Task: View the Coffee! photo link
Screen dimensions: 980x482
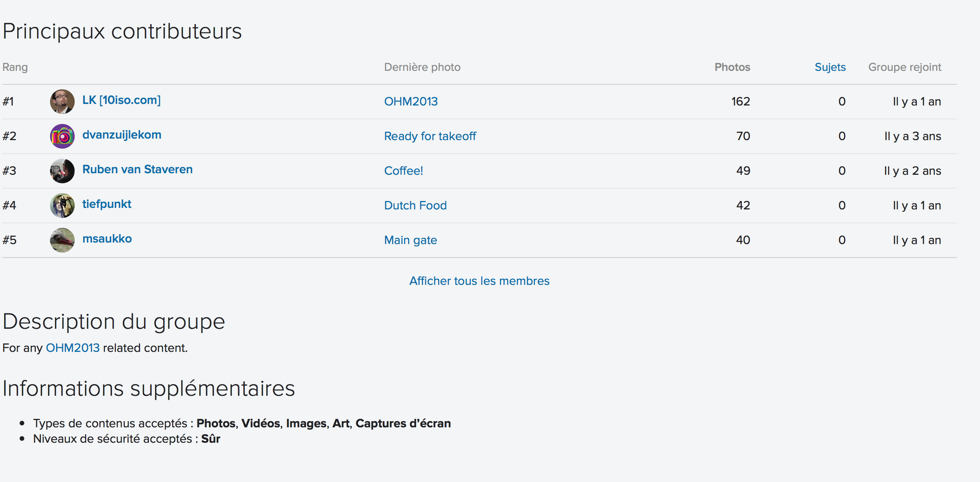Action: click(x=403, y=171)
